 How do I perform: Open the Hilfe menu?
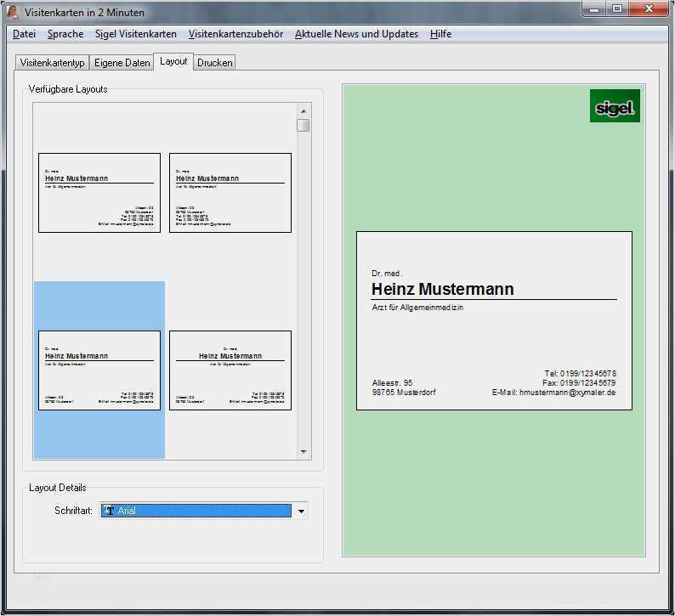pos(440,34)
